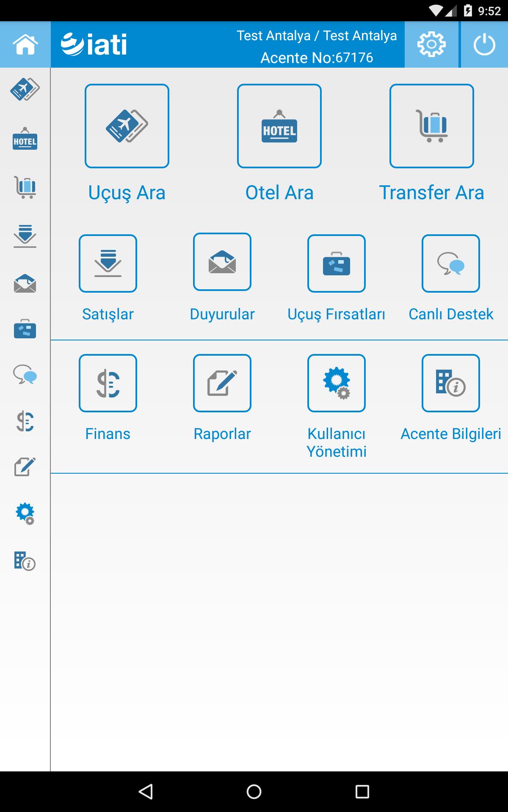The image size is (508, 812).
Task: Select the Kullanıcı Yönetimi label
Action: (x=337, y=443)
